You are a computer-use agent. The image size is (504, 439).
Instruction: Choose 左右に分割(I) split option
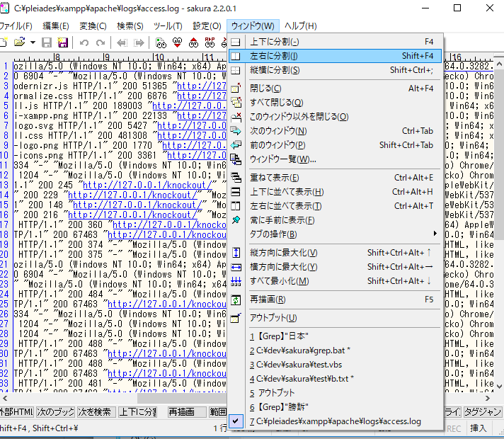(335, 56)
